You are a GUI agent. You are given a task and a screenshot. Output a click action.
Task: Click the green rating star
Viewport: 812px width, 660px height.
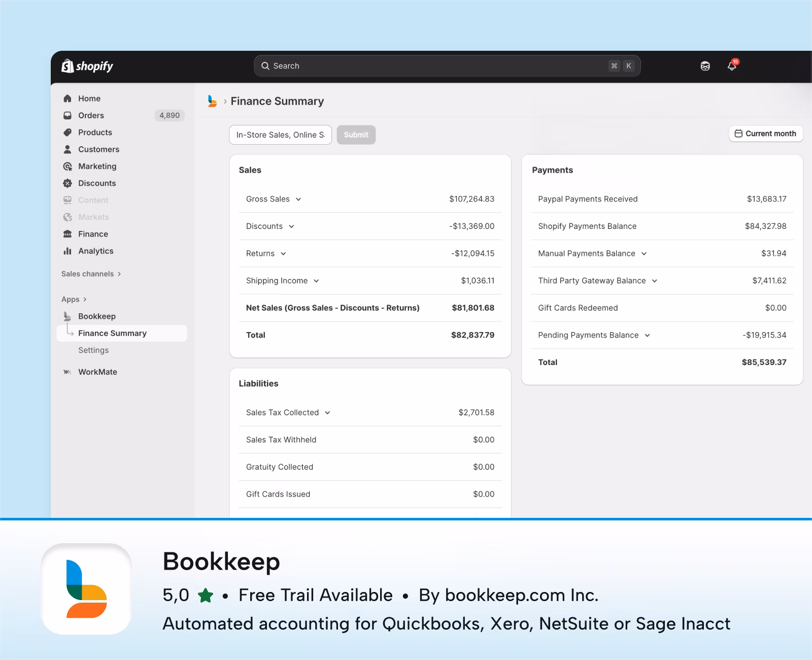[x=206, y=595]
